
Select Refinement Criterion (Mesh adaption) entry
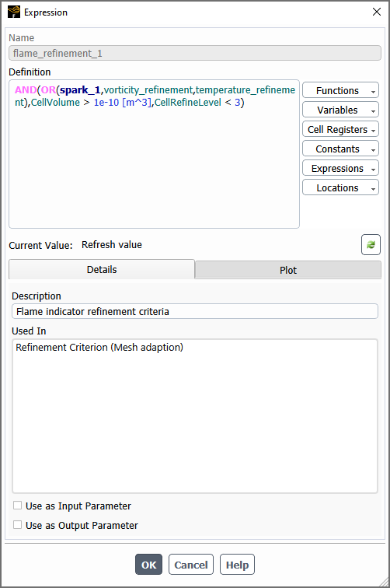click(99, 347)
